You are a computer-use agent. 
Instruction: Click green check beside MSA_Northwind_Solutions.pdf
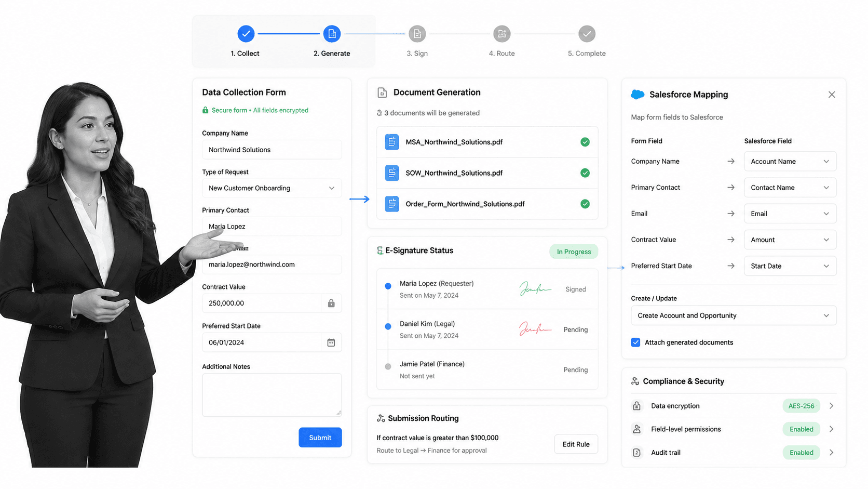click(x=585, y=142)
